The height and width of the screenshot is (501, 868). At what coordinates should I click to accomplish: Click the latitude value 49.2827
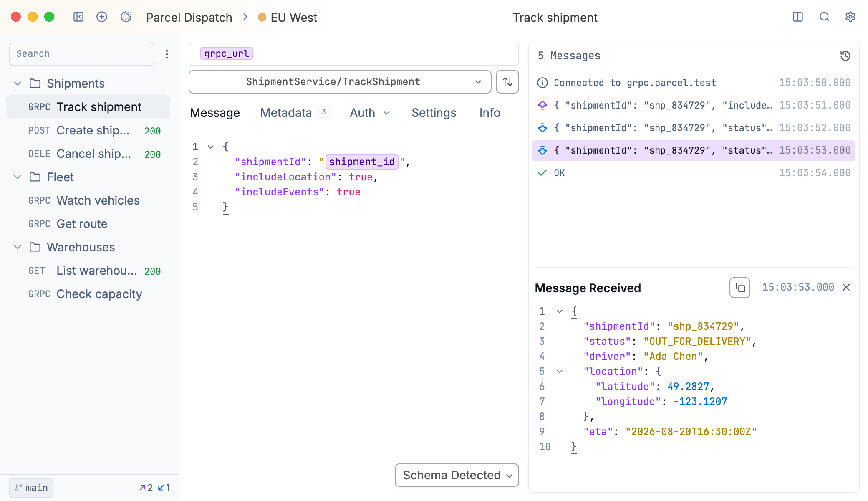(x=688, y=387)
